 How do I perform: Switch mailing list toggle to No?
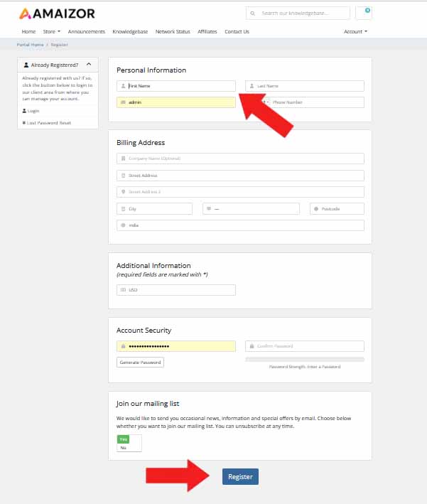click(x=124, y=447)
